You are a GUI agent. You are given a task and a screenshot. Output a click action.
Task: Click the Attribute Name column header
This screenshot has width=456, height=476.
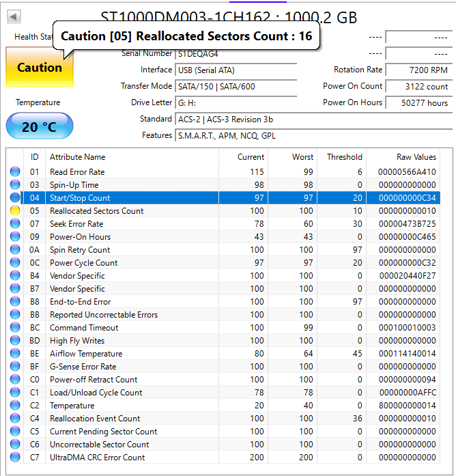[132, 157]
